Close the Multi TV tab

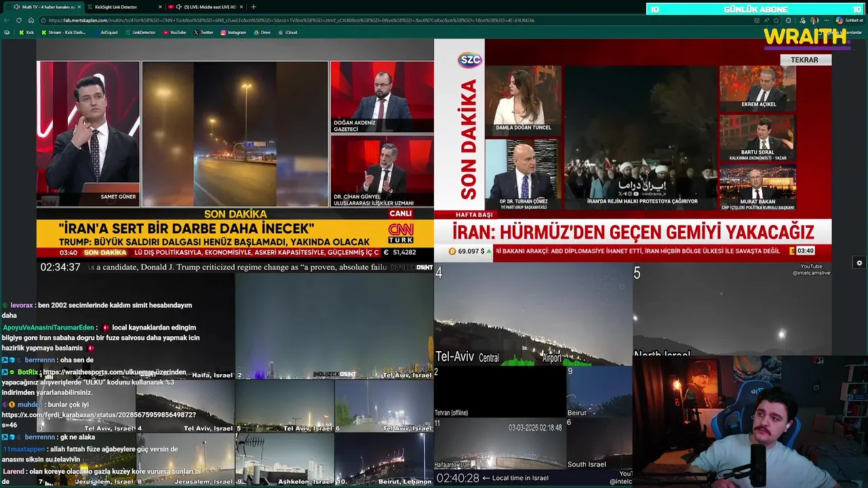(79, 7)
